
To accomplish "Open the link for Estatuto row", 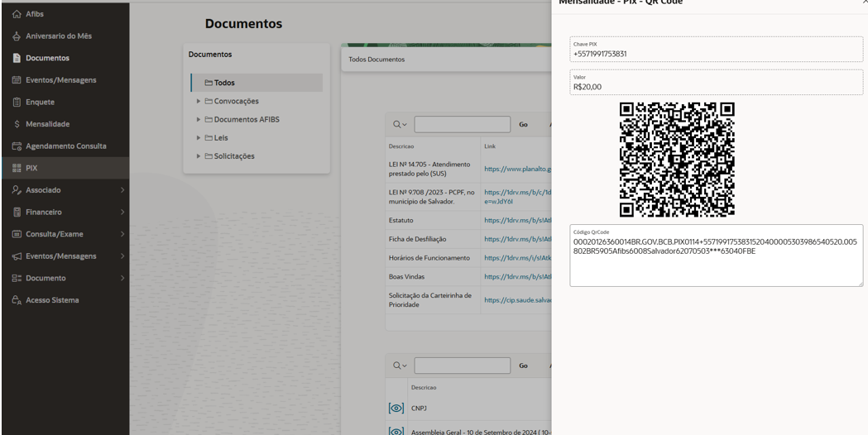I will pos(518,220).
